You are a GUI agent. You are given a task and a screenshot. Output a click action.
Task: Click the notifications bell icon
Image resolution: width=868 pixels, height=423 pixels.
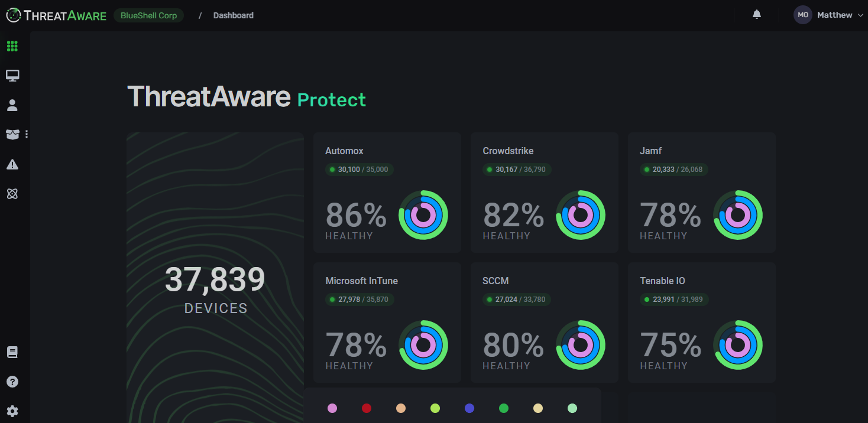[x=757, y=15]
